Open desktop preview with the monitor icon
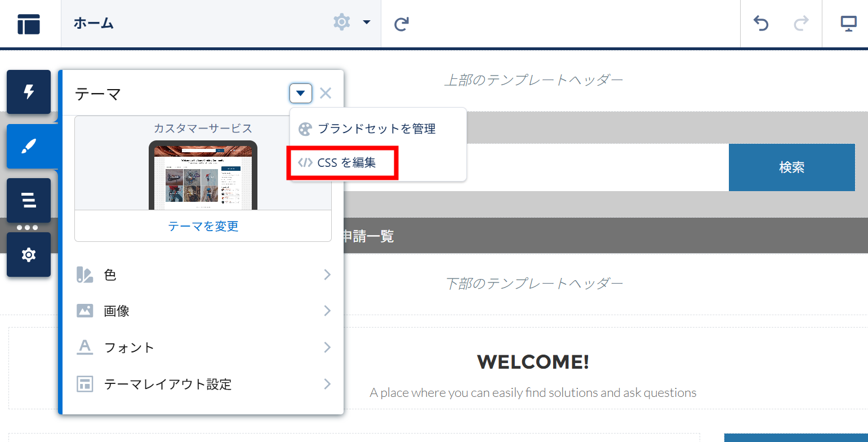868x442 pixels. click(x=849, y=24)
